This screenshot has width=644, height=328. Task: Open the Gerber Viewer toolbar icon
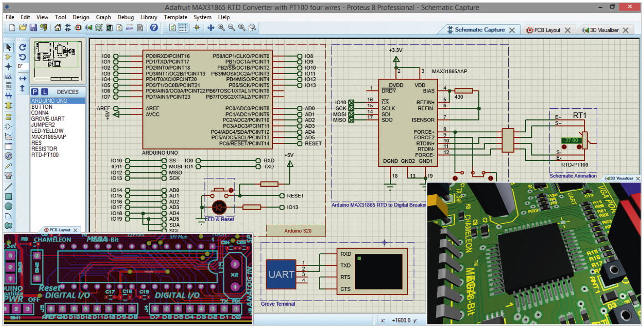coord(99,27)
